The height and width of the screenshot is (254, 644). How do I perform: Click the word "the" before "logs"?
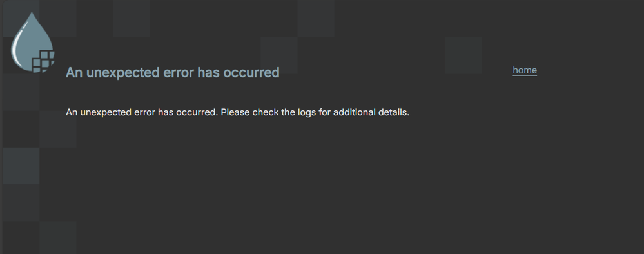coord(288,112)
